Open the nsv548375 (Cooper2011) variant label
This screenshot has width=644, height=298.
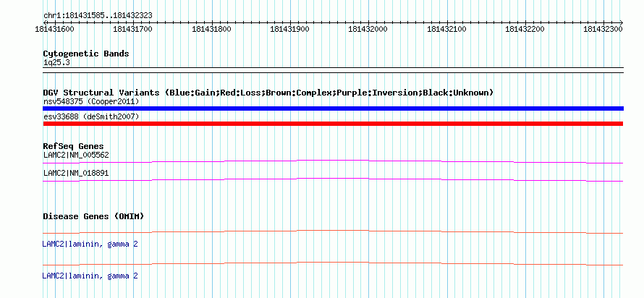click(91, 101)
